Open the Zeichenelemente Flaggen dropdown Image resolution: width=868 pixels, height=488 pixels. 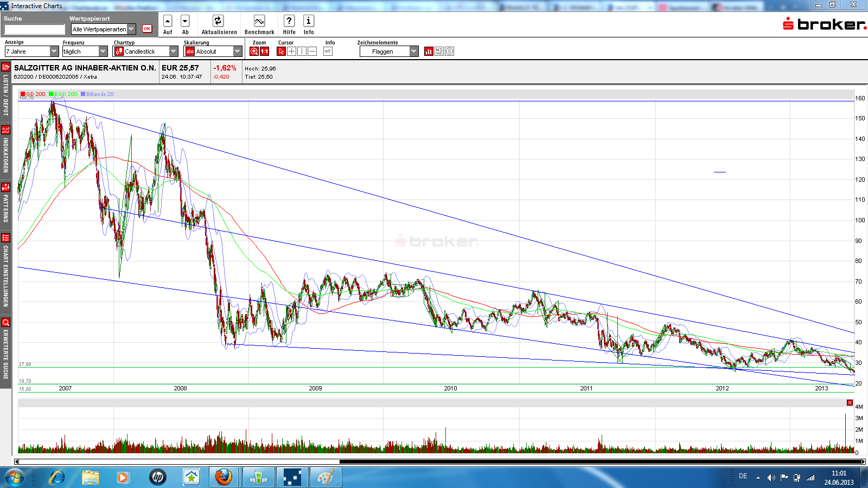tap(388, 52)
